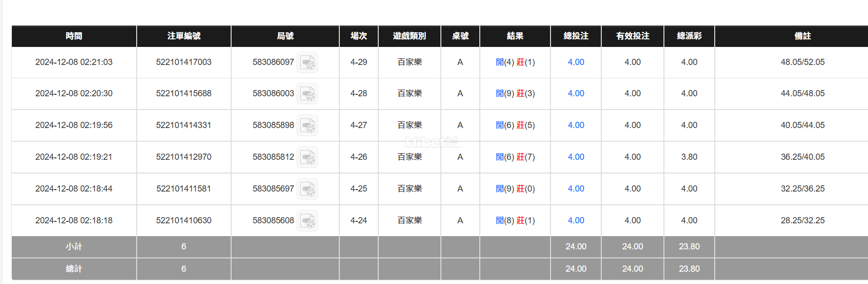868x284 pixels.
Task: Click the 結果 column header
Action: 515,36
